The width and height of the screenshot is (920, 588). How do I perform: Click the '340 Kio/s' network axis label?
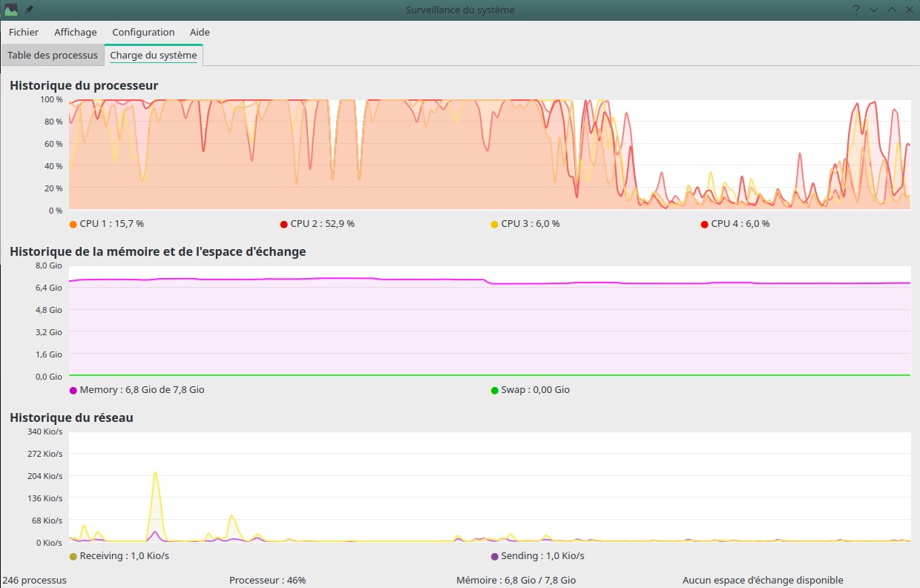(x=45, y=432)
